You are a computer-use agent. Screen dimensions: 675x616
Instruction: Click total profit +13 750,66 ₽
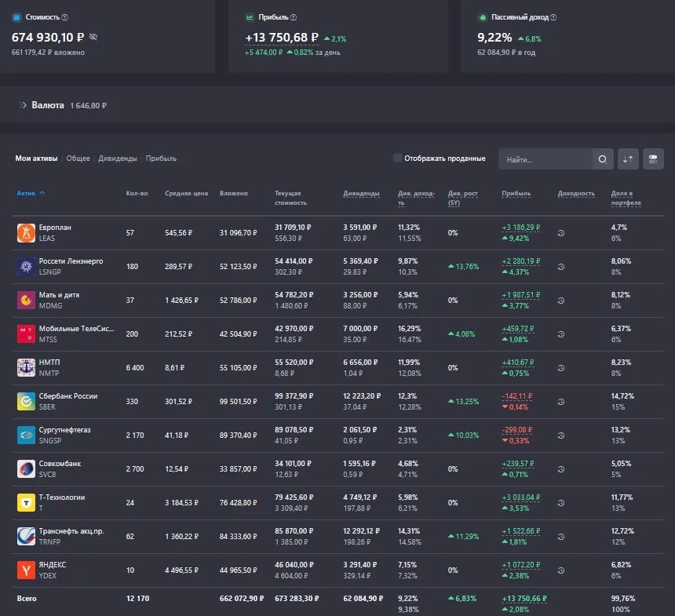click(524, 599)
